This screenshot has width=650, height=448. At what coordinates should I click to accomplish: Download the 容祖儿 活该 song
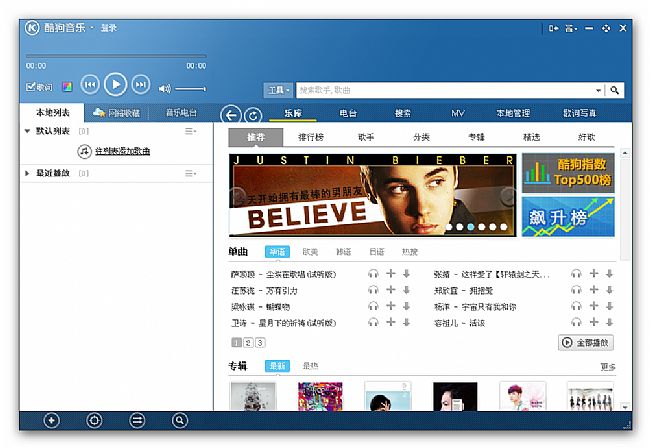click(x=609, y=322)
